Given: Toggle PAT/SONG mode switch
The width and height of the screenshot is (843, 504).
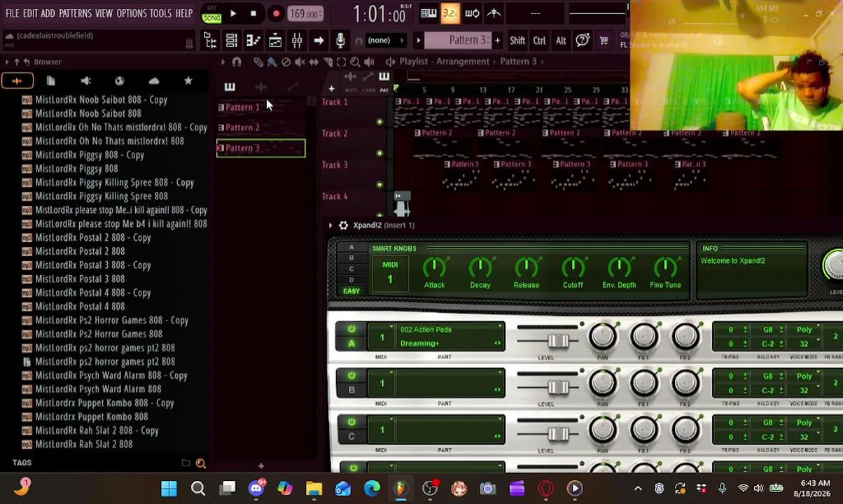Looking at the screenshot, I should click(211, 13).
